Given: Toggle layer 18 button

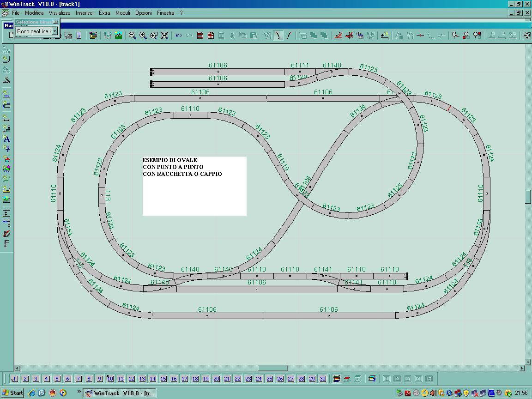Looking at the screenshot, I should point(195,379).
